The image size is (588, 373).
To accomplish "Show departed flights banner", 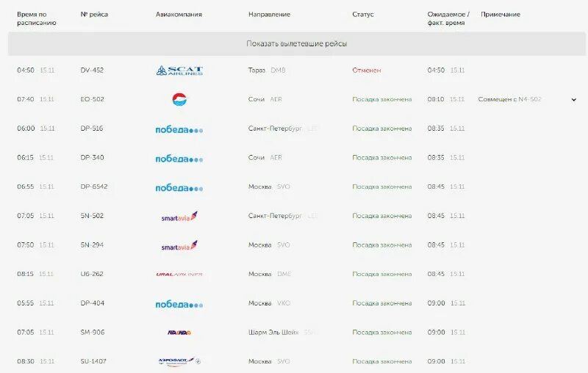I will coord(297,44).
